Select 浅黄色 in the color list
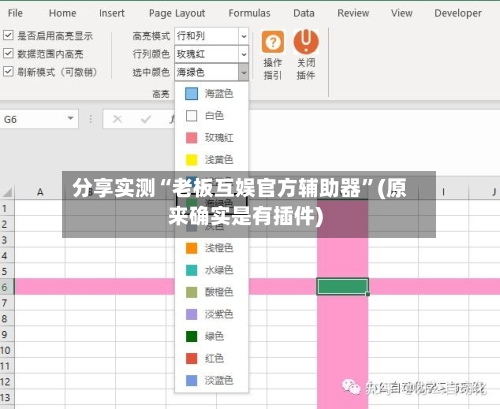The width and height of the screenshot is (500, 409). (212, 160)
